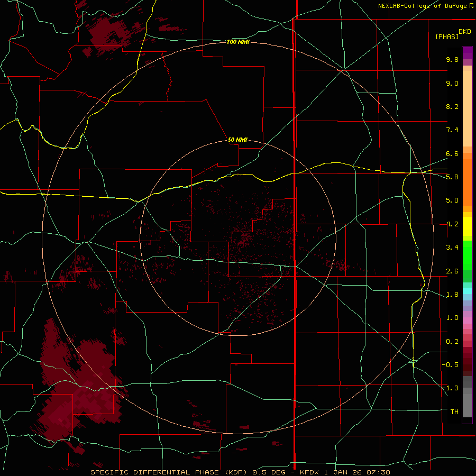476x476 pixels.
Task: Click the 4.2 value on the color scale
Action: pos(452,224)
